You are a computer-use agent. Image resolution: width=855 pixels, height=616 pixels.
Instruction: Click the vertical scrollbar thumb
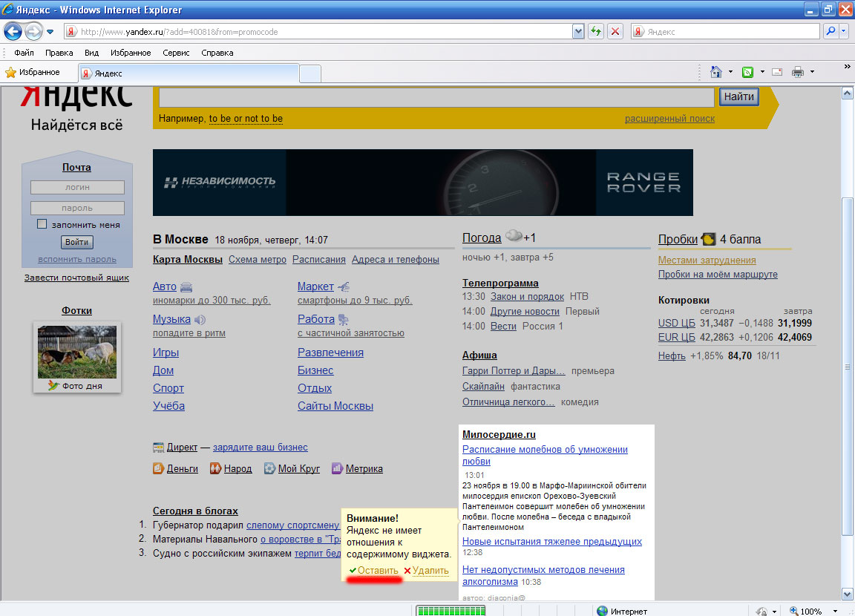[848, 367]
